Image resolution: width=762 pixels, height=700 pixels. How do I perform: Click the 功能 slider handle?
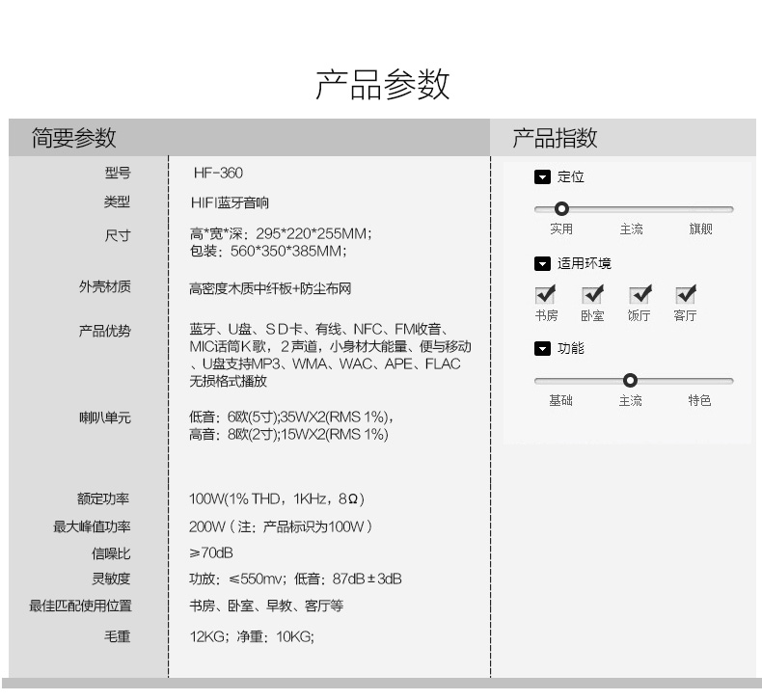click(x=630, y=380)
